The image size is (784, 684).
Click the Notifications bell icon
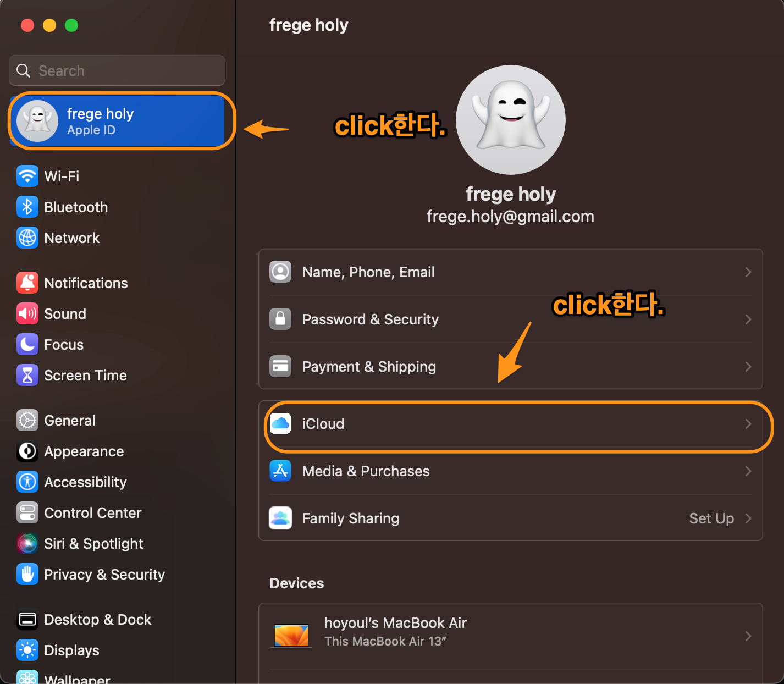click(27, 283)
